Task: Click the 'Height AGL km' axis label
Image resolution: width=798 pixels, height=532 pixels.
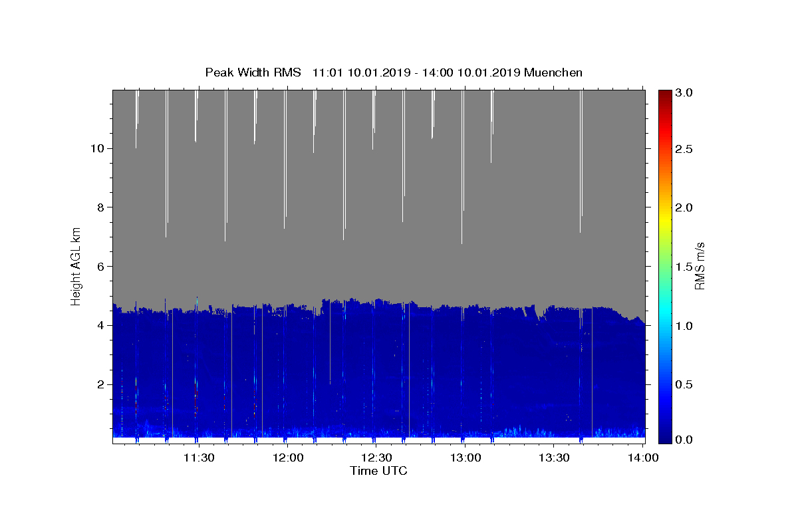Action: [76, 265]
